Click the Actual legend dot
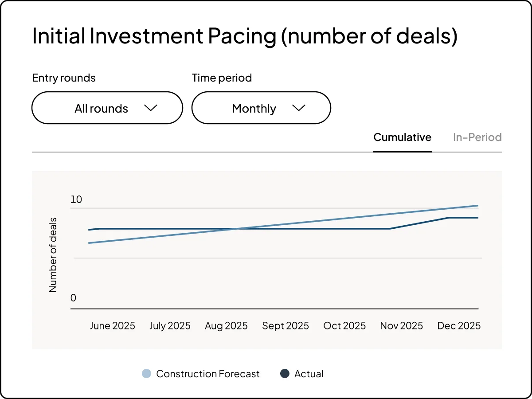The height and width of the screenshot is (399, 532). 285,374
